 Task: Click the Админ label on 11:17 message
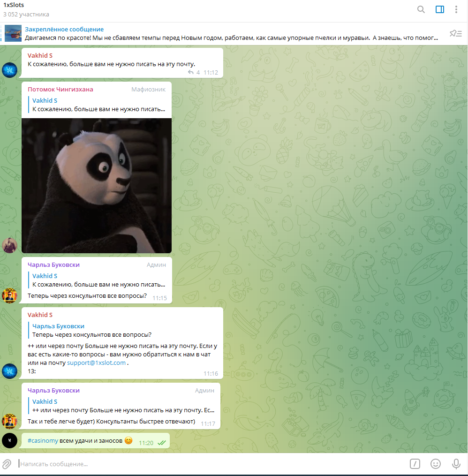coord(204,390)
